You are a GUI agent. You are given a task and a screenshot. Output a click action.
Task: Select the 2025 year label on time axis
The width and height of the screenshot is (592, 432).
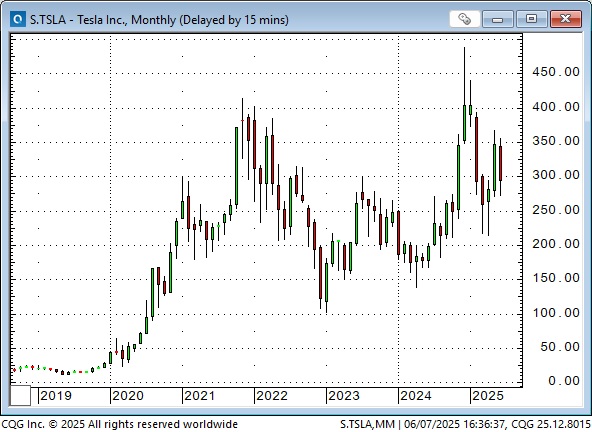(x=488, y=396)
